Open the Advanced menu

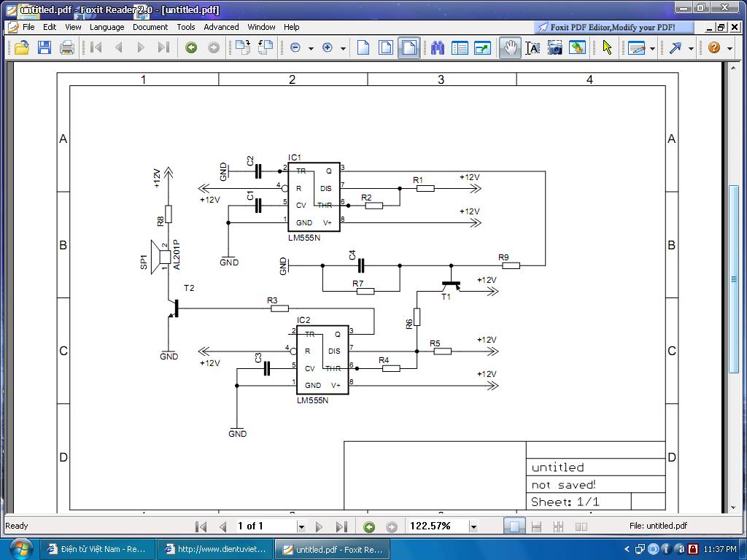221,27
